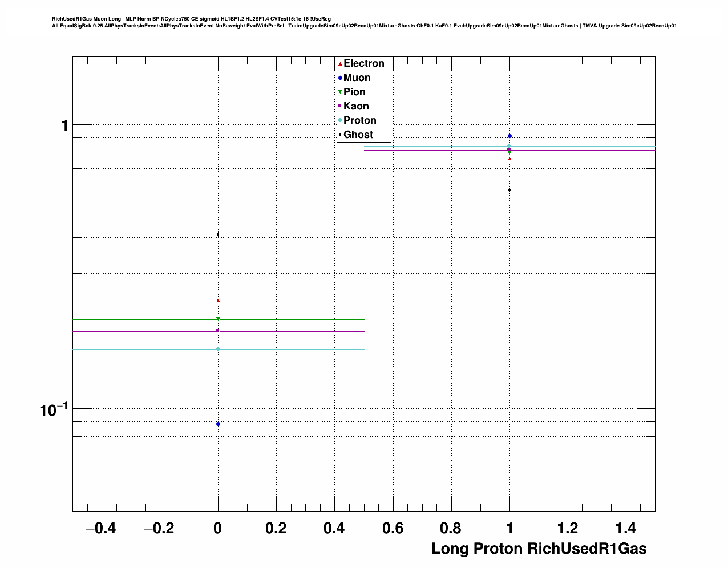
Task: Click the x-axis tick label 0.6
Action: (x=393, y=529)
